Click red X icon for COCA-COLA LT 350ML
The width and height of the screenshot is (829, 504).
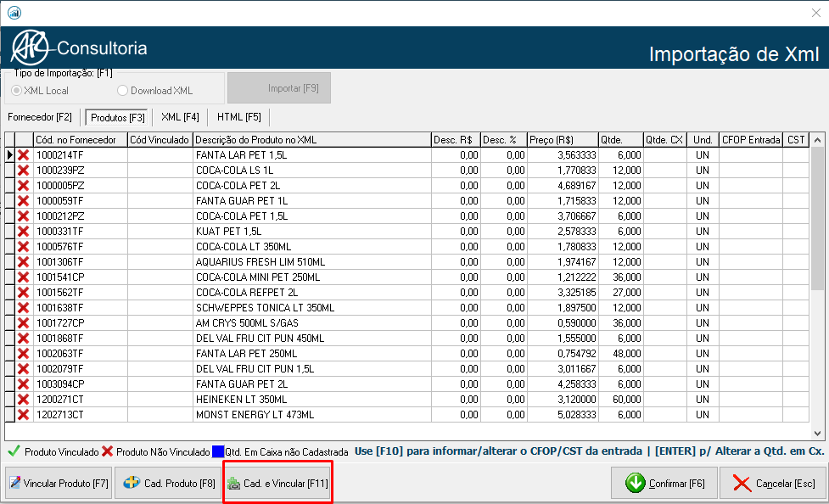tap(23, 246)
